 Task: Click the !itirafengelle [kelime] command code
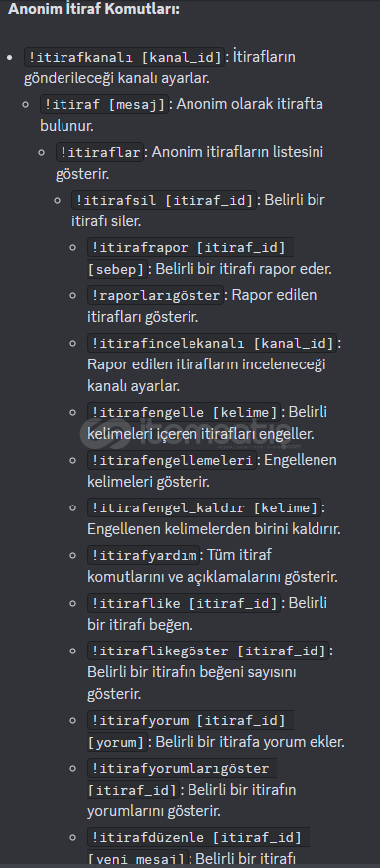(185, 412)
